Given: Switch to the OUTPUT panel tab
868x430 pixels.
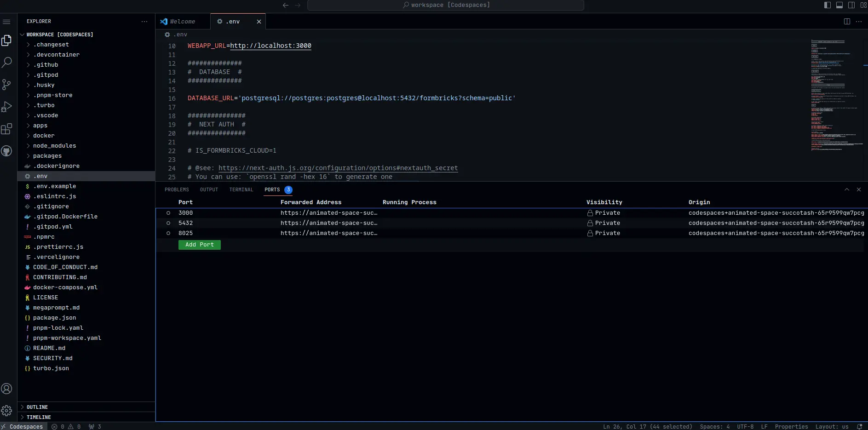Looking at the screenshot, I should tap(209, 189).
